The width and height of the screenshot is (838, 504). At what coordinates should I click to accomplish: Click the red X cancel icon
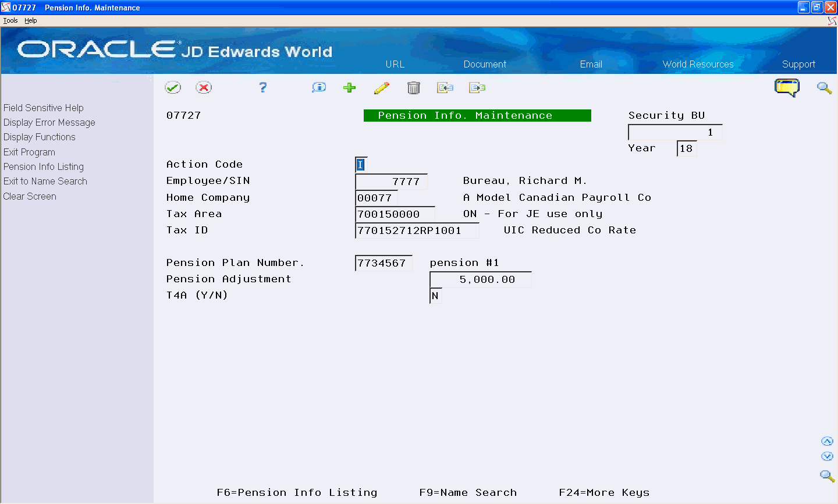pos(204,88)
